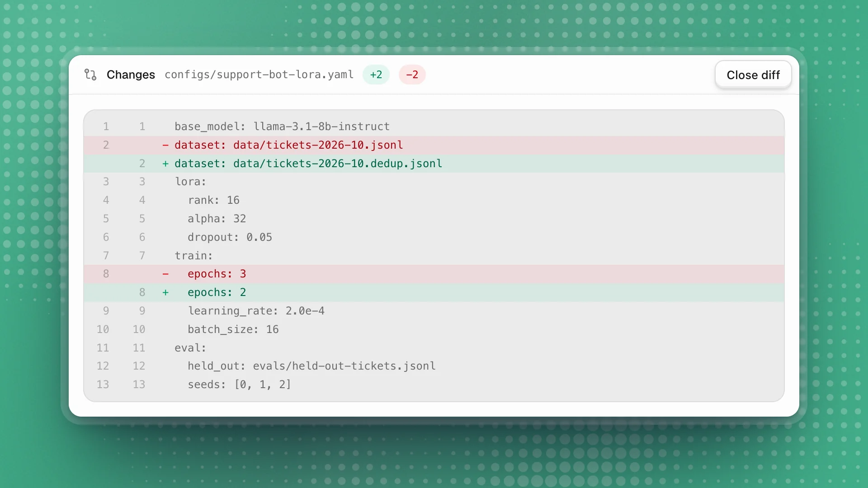Select the base_model: llama-3.1-8b-instruct line
Viewport: 868px width, 488px height.
[x=434, y=127]
